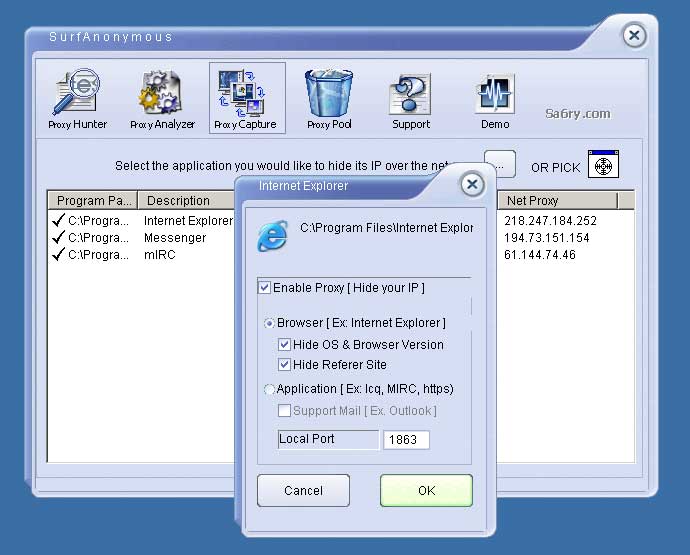The image size is (690, 555).
Task: Select the Internet Explorer description entry
Action: click(188, 221)
